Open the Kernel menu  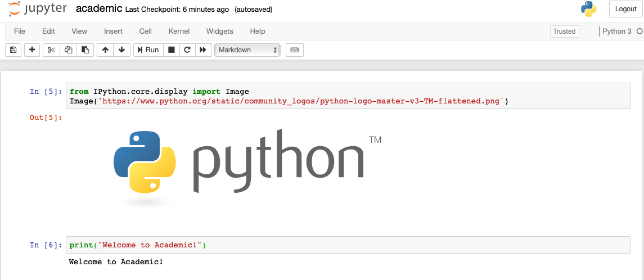tap(179, 31)
